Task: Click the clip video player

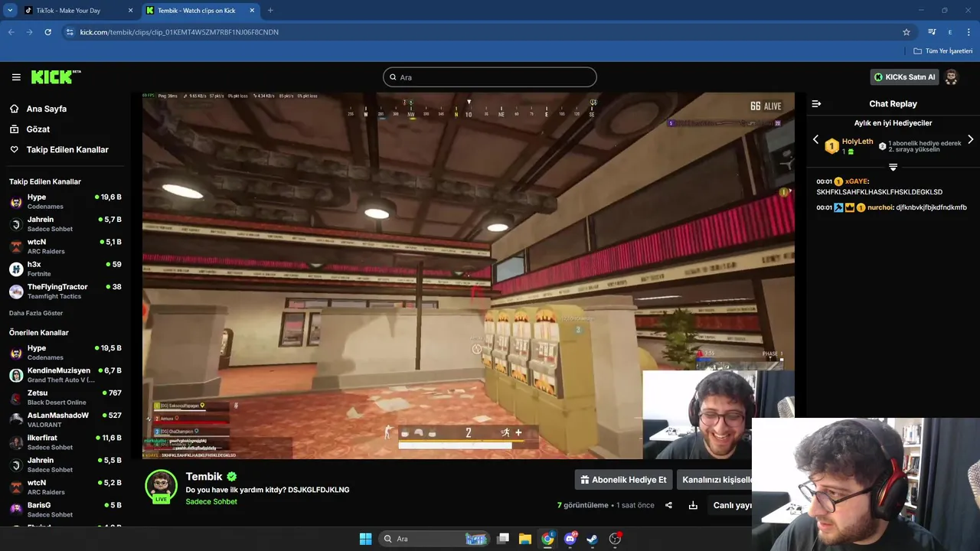Action: [x=469, y=275]
